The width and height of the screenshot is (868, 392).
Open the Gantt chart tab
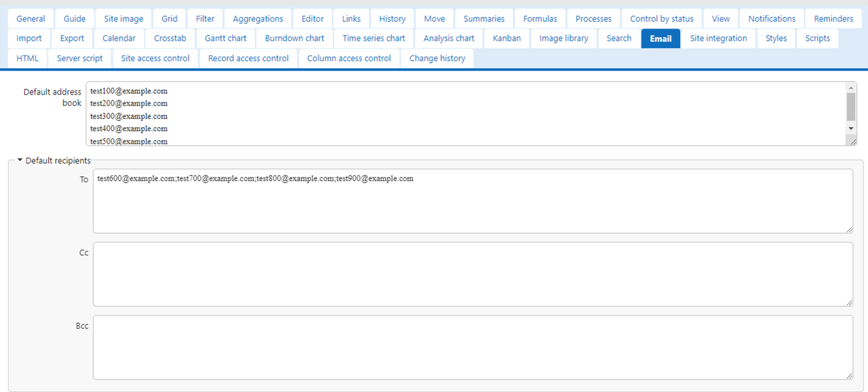pos(226,38)
